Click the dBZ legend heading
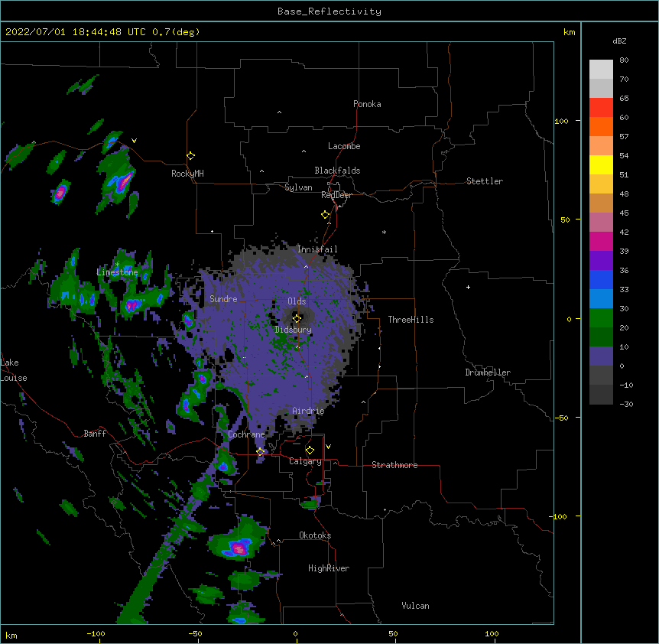This screenshot has height=644, width=659. [x=619, y=41]
